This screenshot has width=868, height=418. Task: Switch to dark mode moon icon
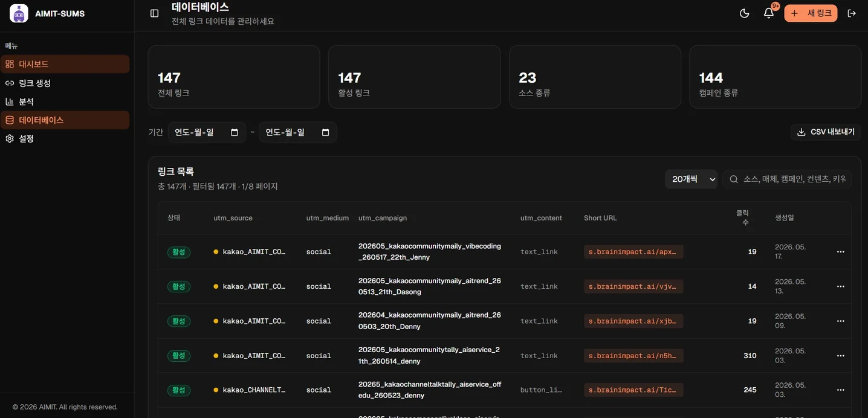pos(745,13)
